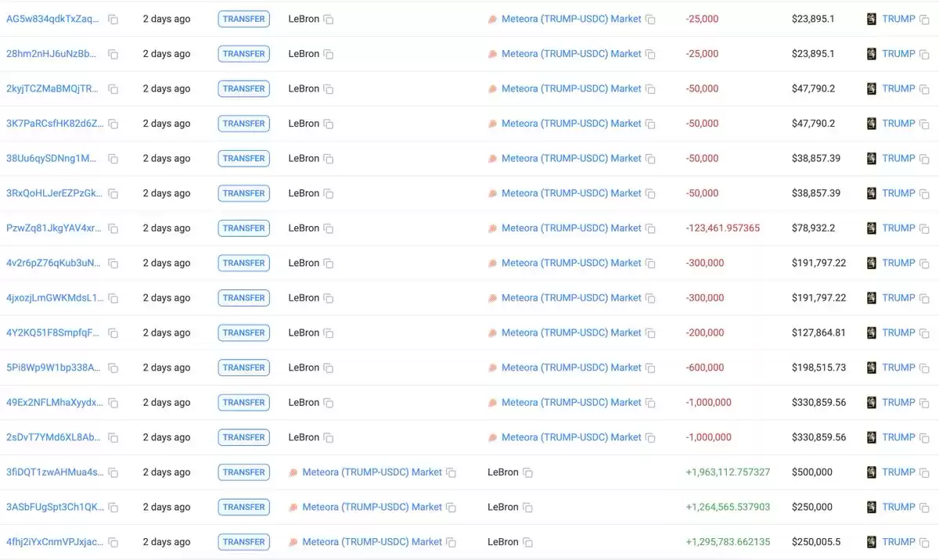Image resolution: width=939 pixels, height=560 pixels.
Task: Select the amount -123,461.957365
Action: (x=723, y=228)
